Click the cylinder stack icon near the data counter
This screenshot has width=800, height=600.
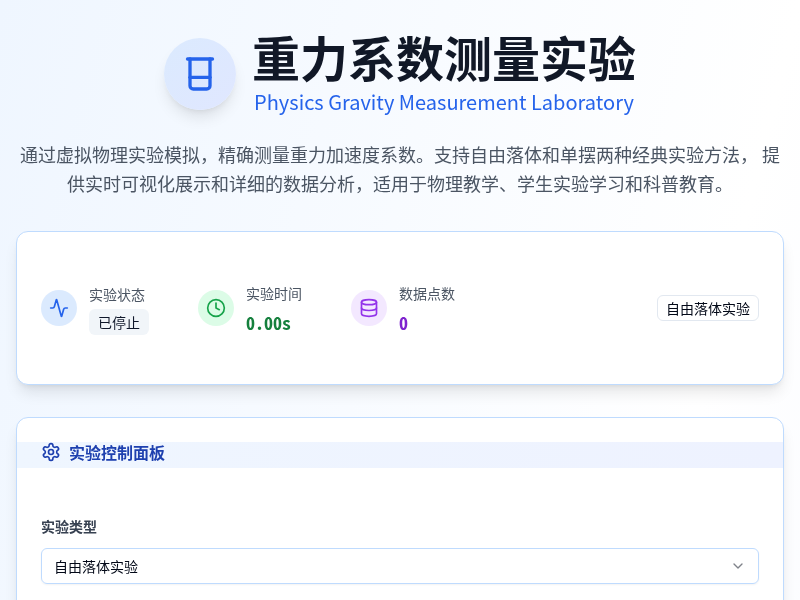pyautogui.click(x=369, y=308)
